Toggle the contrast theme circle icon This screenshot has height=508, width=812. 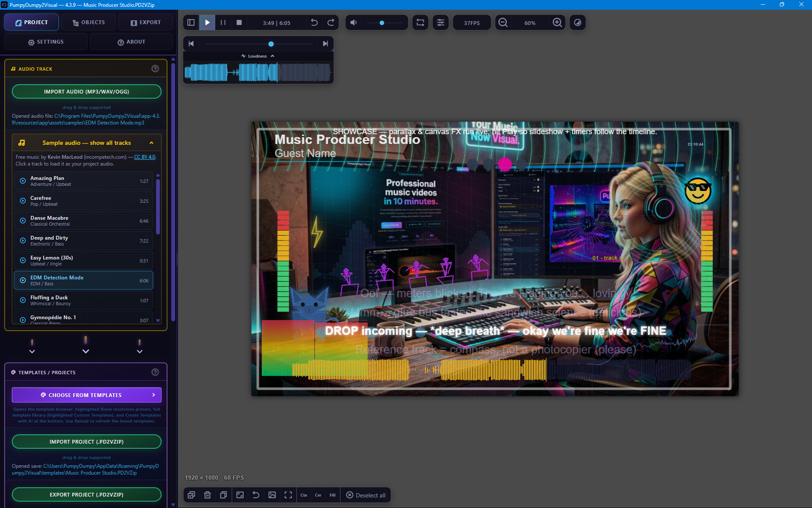coord(578,22)
